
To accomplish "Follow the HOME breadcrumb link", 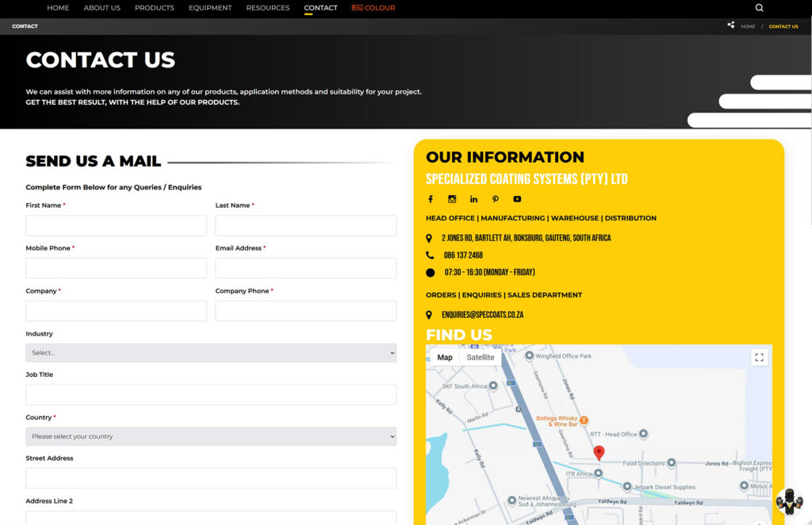I will pyautogui.click(x=748, y=26).
